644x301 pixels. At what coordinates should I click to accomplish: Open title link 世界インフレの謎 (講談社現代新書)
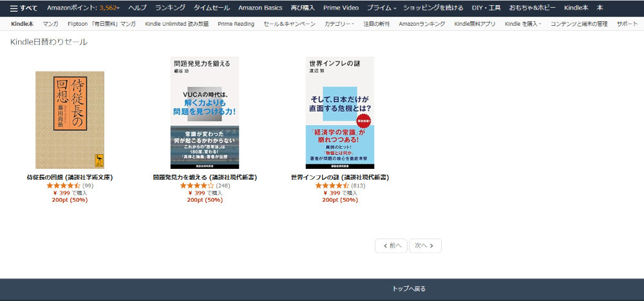tap(339, 178)
